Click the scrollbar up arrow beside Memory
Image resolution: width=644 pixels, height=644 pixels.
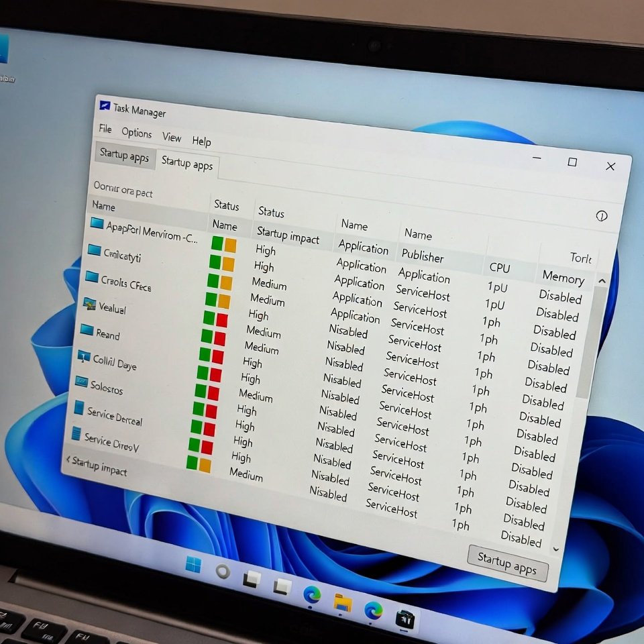601,281
